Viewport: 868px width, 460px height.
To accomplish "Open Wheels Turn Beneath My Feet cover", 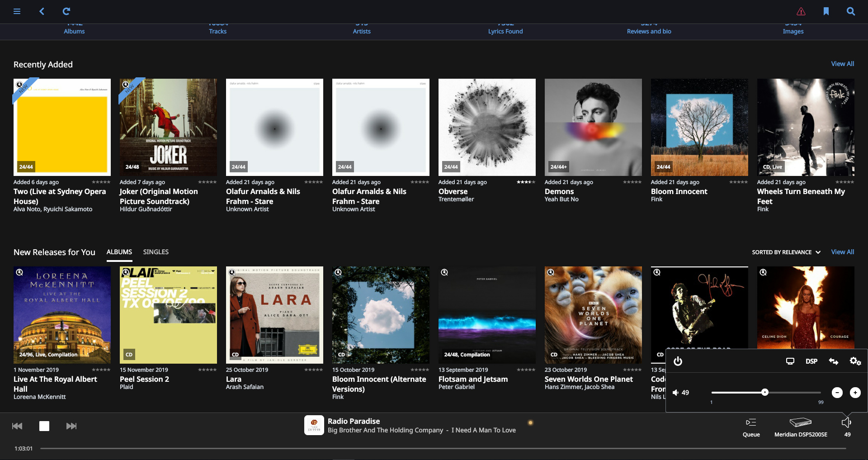I will click(x=806, y=127).
